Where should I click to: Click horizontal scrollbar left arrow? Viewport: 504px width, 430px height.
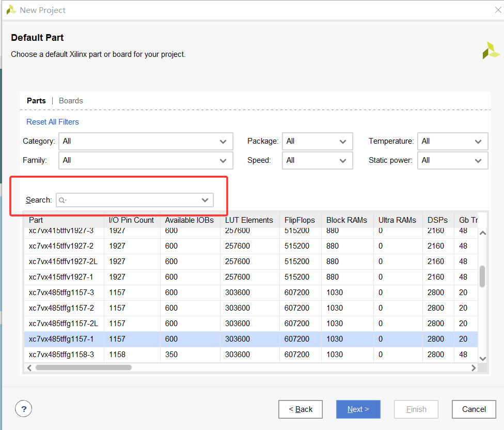pos(29,367)
